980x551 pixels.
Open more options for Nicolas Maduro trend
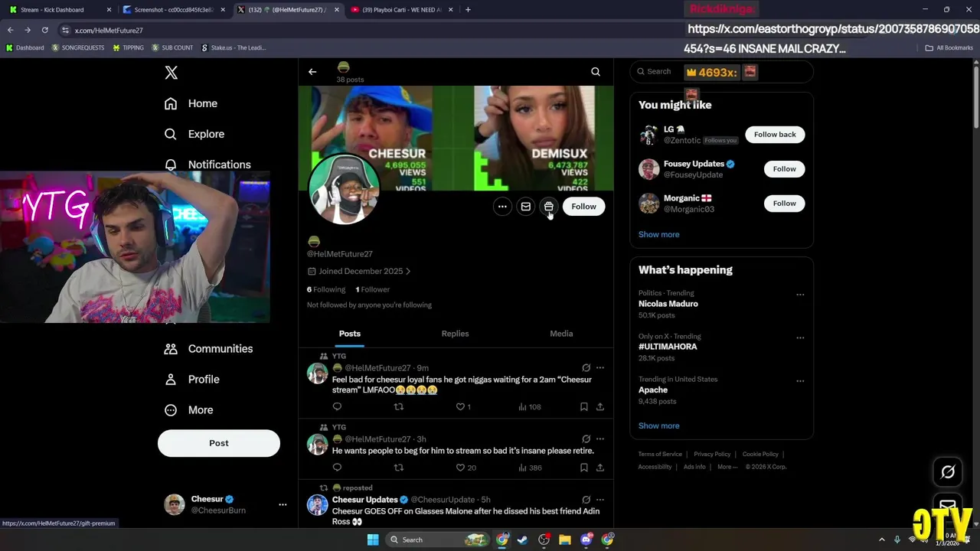pos(800,295)
